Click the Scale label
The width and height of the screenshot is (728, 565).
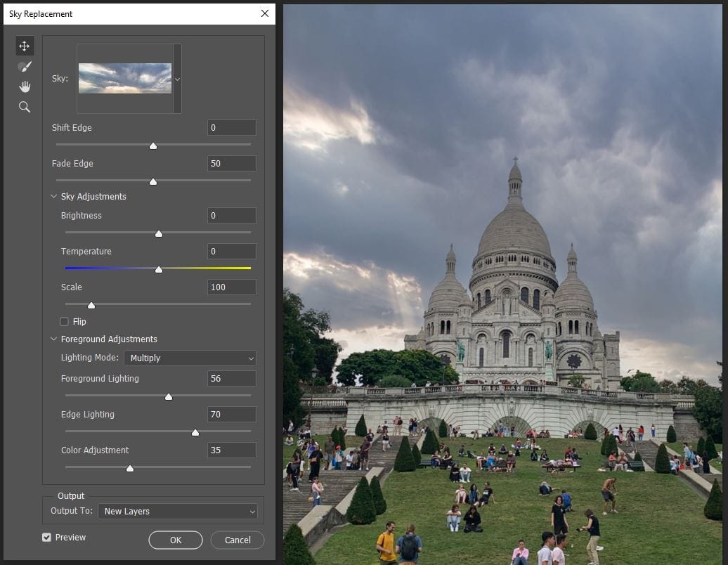pyautogui.click(x=72, y=287)
